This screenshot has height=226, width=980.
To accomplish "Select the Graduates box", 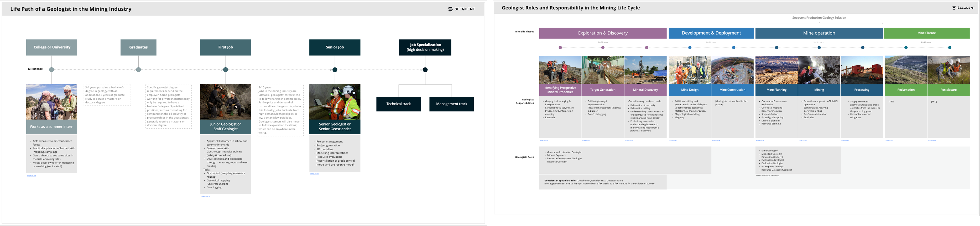I will click(x=138, y=47).
